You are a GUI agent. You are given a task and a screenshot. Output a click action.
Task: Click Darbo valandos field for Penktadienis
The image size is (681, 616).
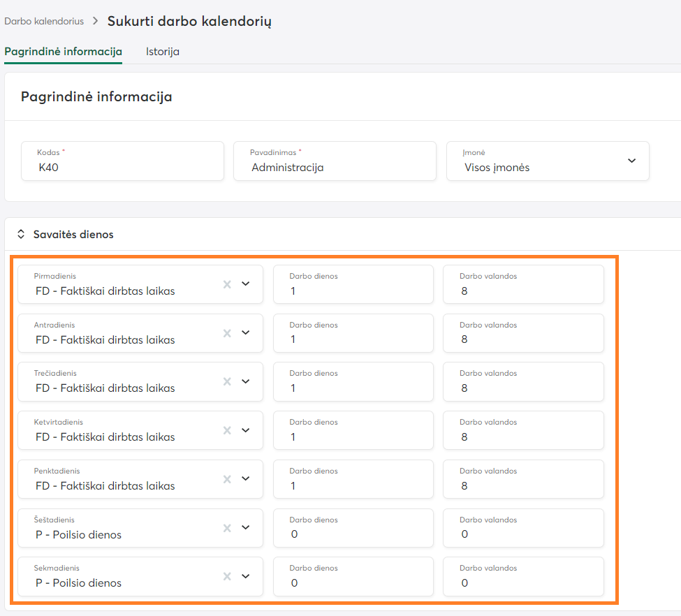click(x=523, y=485)
